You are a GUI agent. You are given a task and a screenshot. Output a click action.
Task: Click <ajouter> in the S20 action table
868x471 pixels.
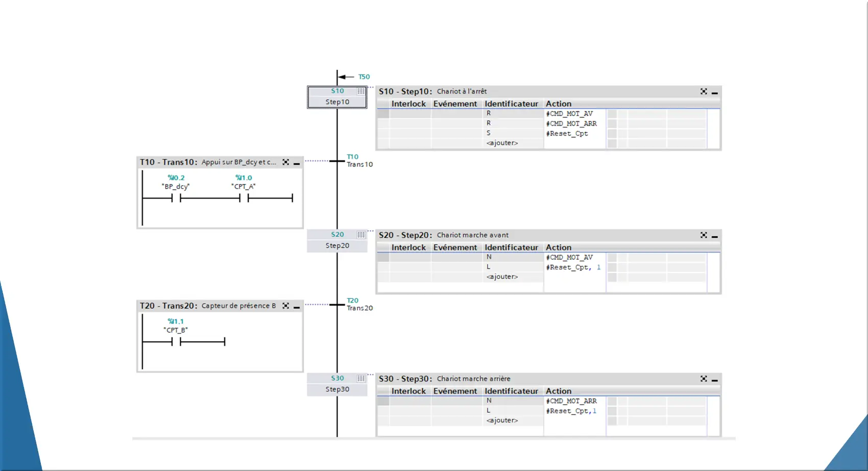coord(502,277)
